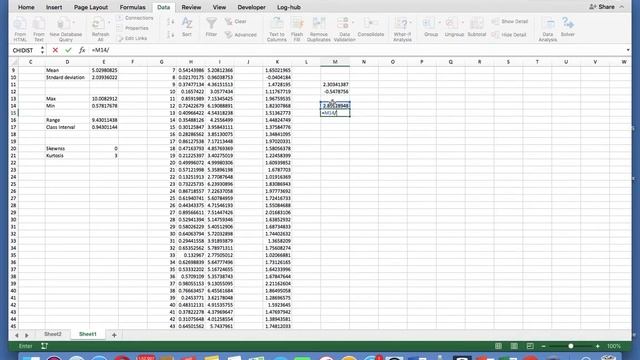
Task: Open the Formulas tab
Action: point(132,7)
